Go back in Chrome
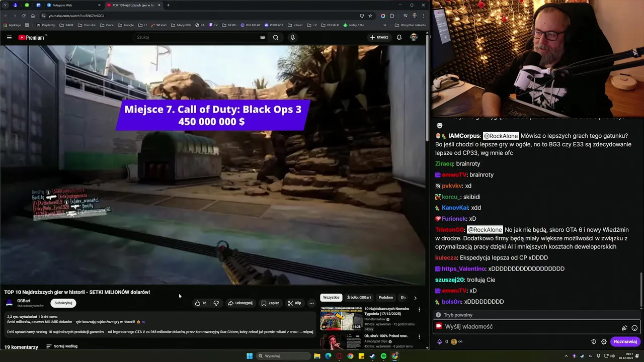 tap(5, 16)
